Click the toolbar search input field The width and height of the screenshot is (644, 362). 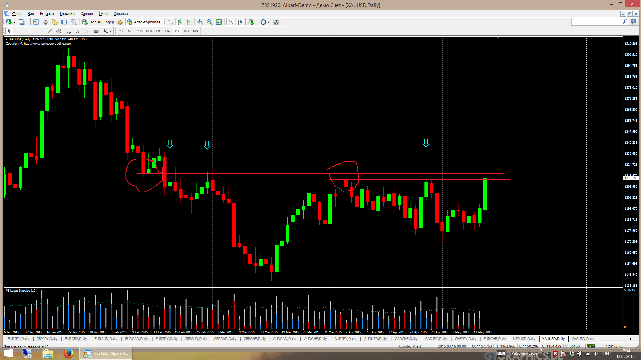(x=600, y=22)
